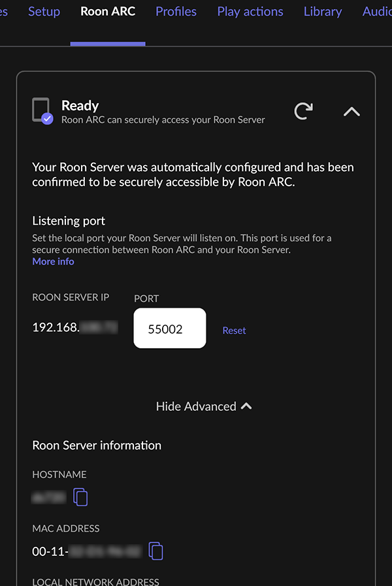
Task: Switch to the Audio tab
Action: click(377, 12)
